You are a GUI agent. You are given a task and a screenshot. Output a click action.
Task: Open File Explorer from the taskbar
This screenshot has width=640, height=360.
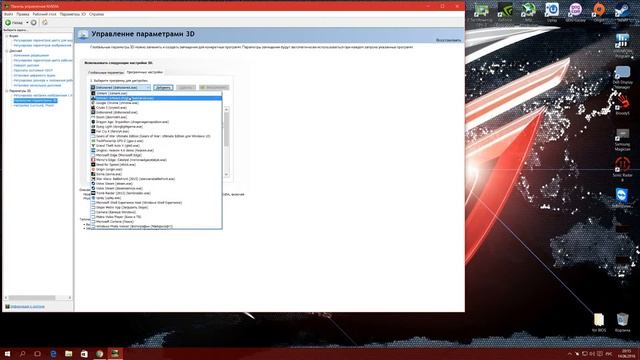coord(69,353)
